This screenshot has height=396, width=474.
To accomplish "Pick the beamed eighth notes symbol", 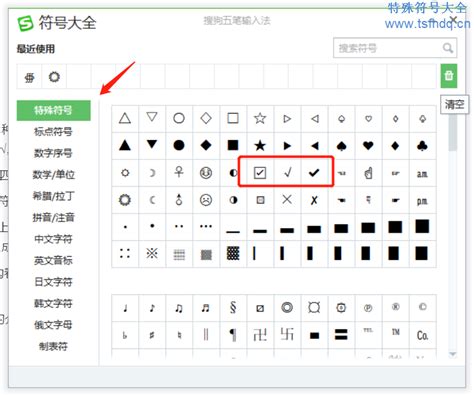I will point(179,308).
